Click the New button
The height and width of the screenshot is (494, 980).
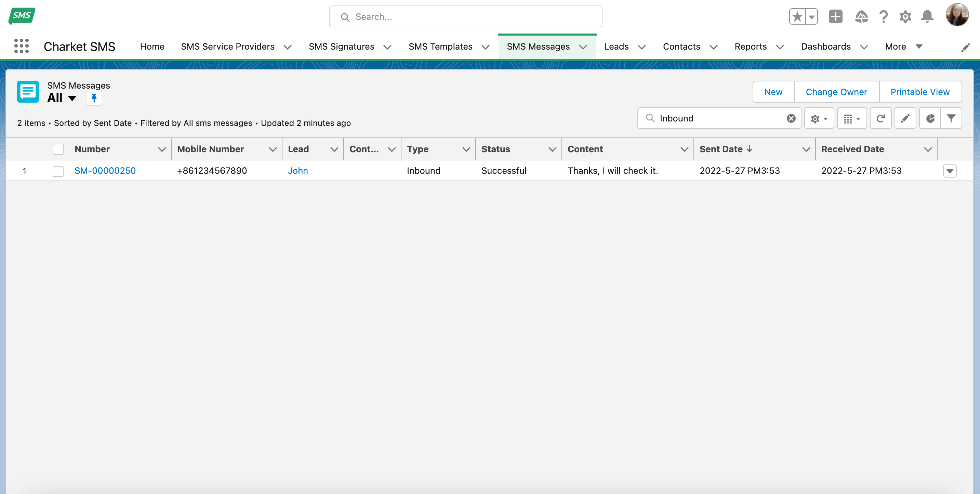[773, 92]
